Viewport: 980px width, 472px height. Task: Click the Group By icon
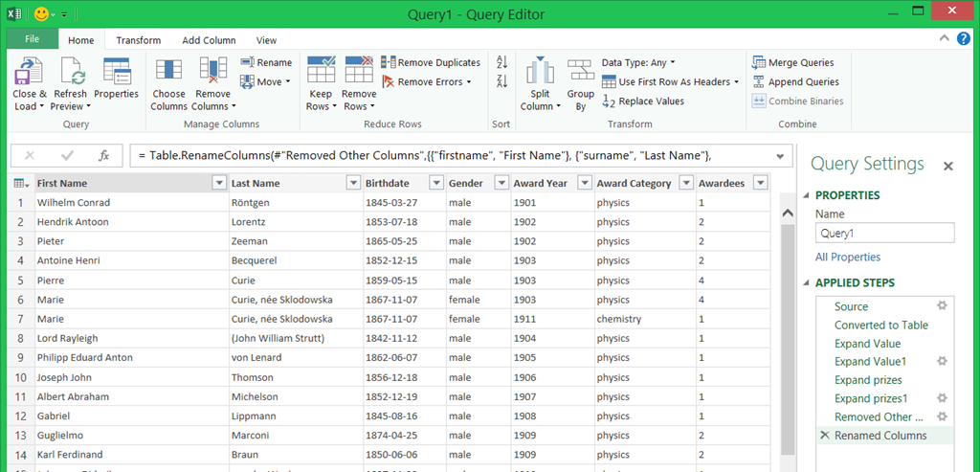[580, 72]
